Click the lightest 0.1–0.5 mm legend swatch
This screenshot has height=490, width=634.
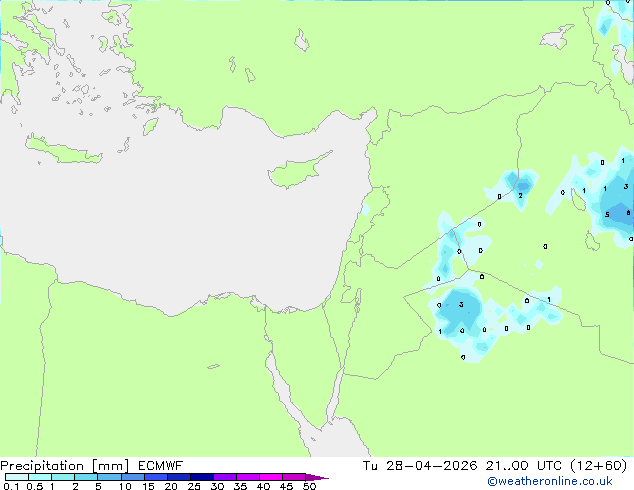[17, 477]
